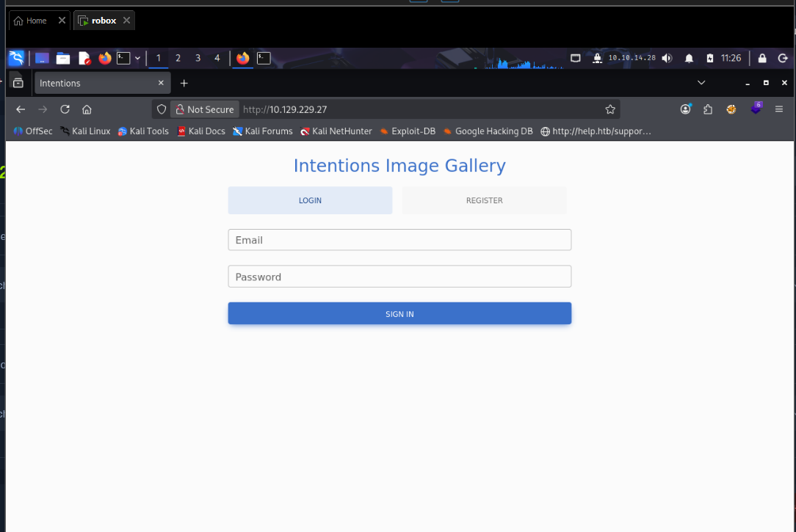Click the notifications bell in panel
Screen dimensions: 796x532
tap(689, 58)
